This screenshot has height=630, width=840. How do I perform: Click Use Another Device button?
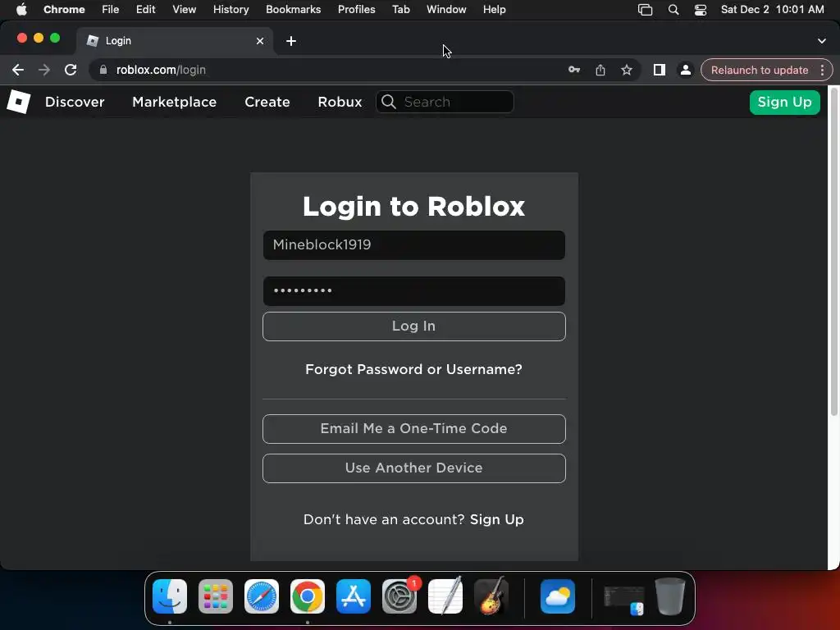pos(413,468)
